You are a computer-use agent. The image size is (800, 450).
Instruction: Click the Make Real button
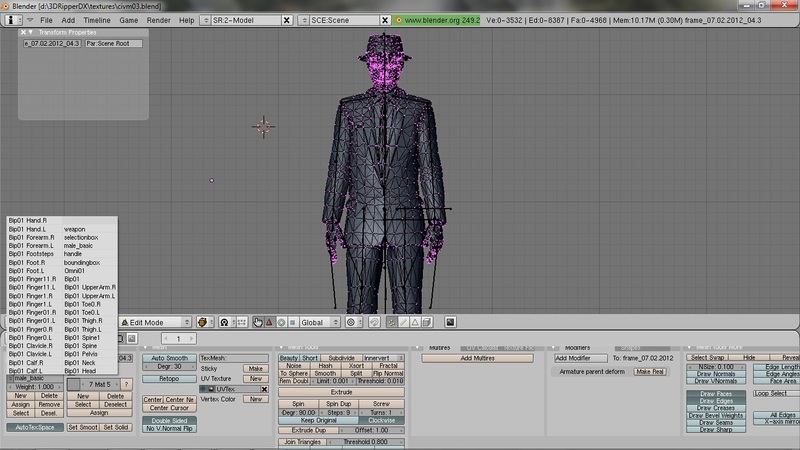(650, 371)
